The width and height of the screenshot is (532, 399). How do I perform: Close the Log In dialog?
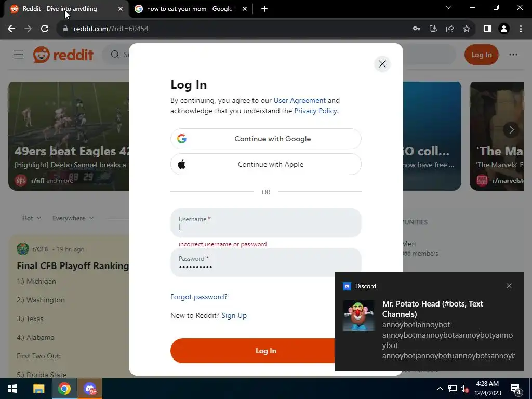(382, 64)
